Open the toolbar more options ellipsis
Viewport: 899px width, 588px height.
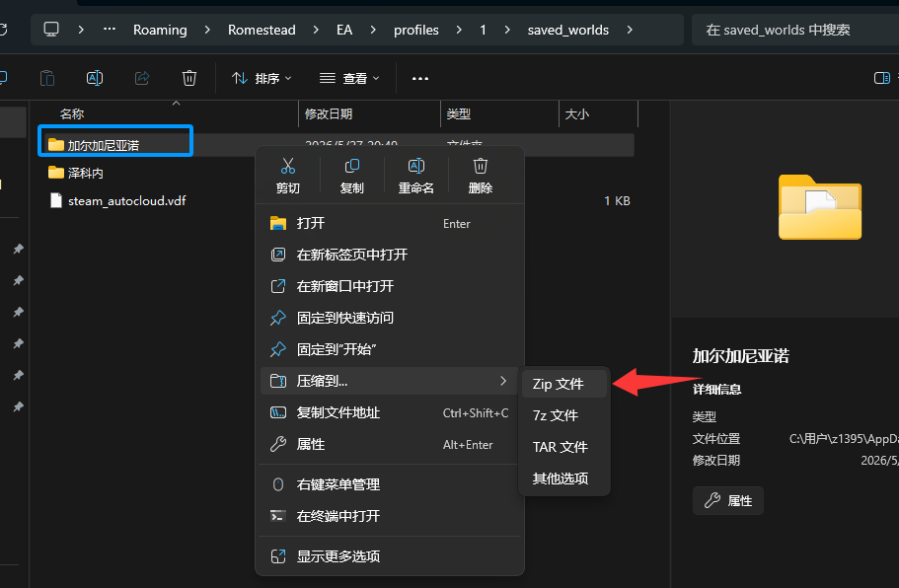[420, 78]
